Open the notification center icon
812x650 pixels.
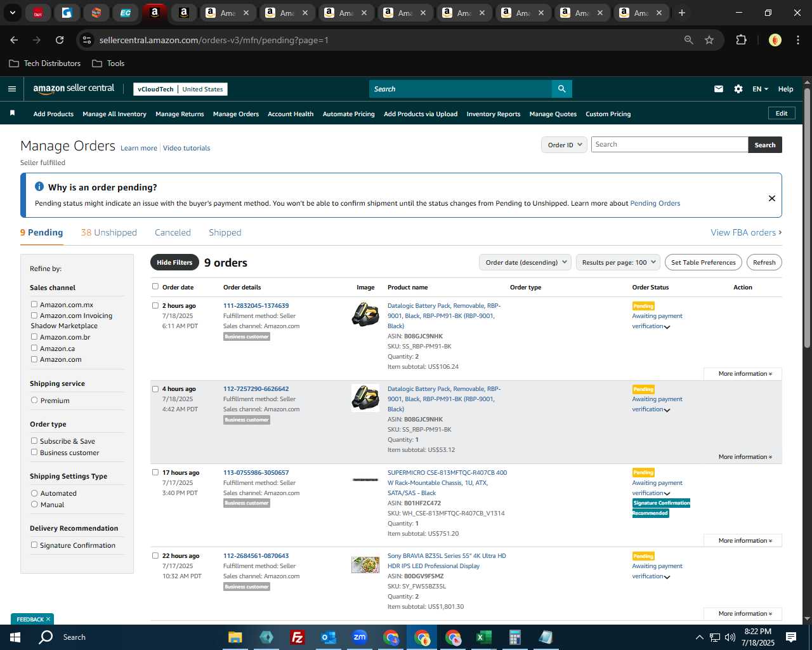791,637
